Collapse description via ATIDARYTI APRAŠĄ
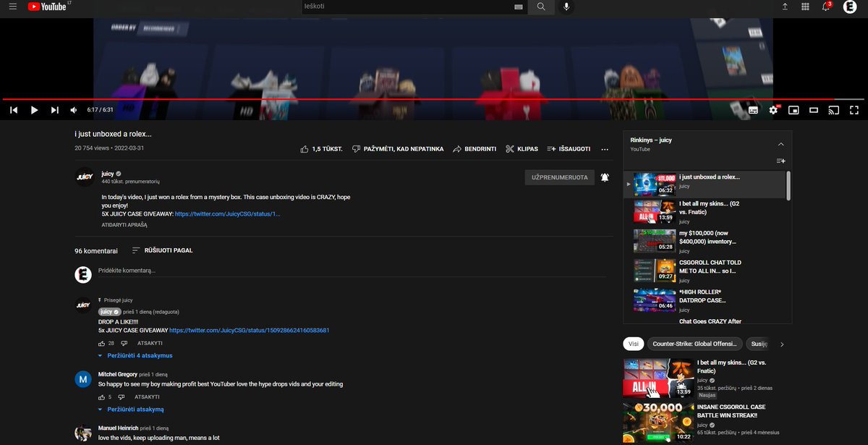The image size is (868, 445). pyautogui.click(x=124, y=225)
